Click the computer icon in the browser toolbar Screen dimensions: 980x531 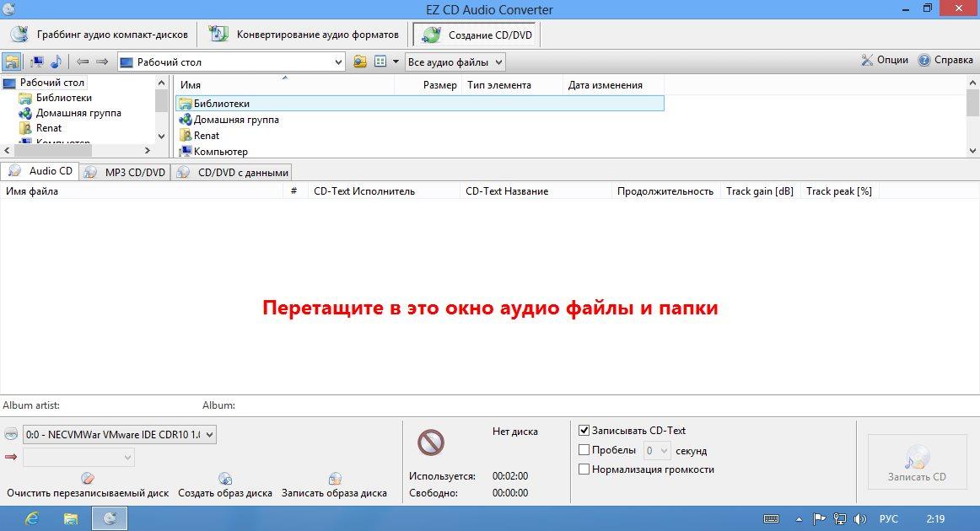click(x=37, y=62)
